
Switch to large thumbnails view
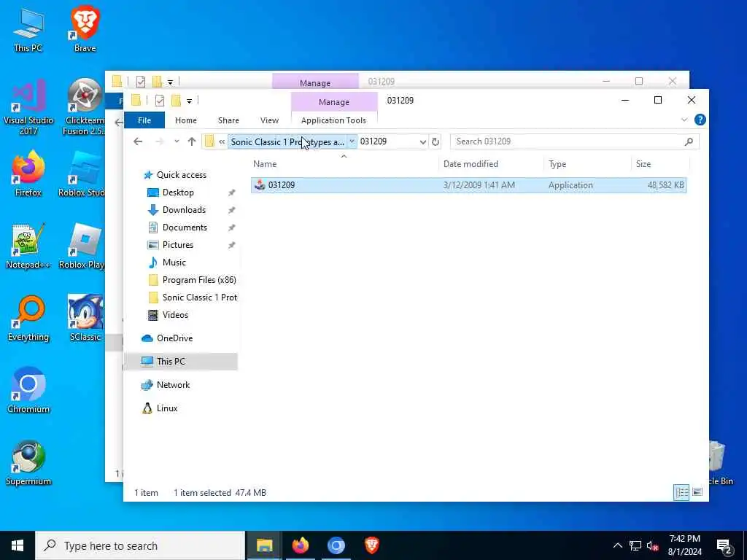697,492
